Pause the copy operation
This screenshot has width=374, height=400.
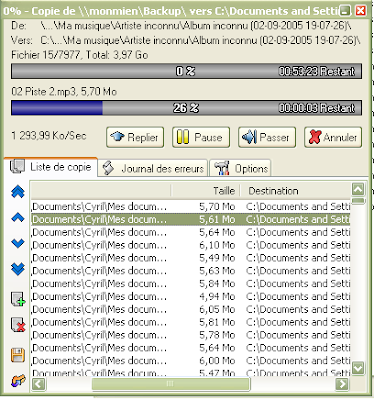coord(201,137)
